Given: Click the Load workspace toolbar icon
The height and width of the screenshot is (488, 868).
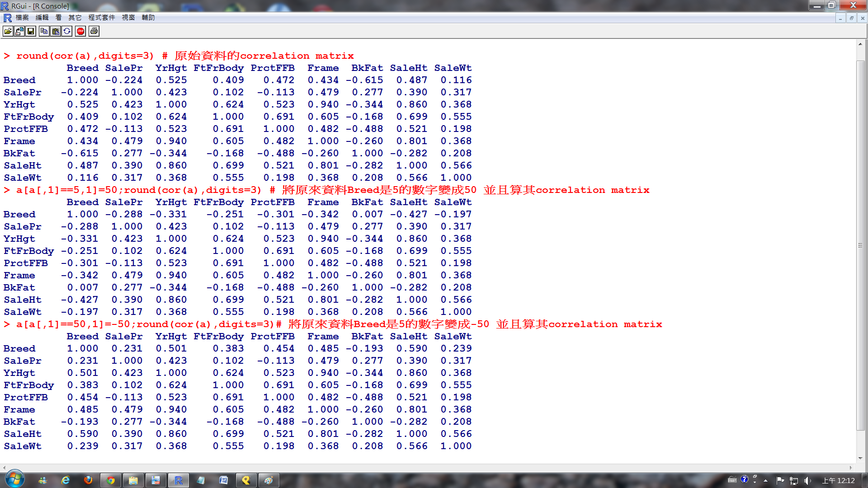Looking at the screenshot, I should 19,31.
